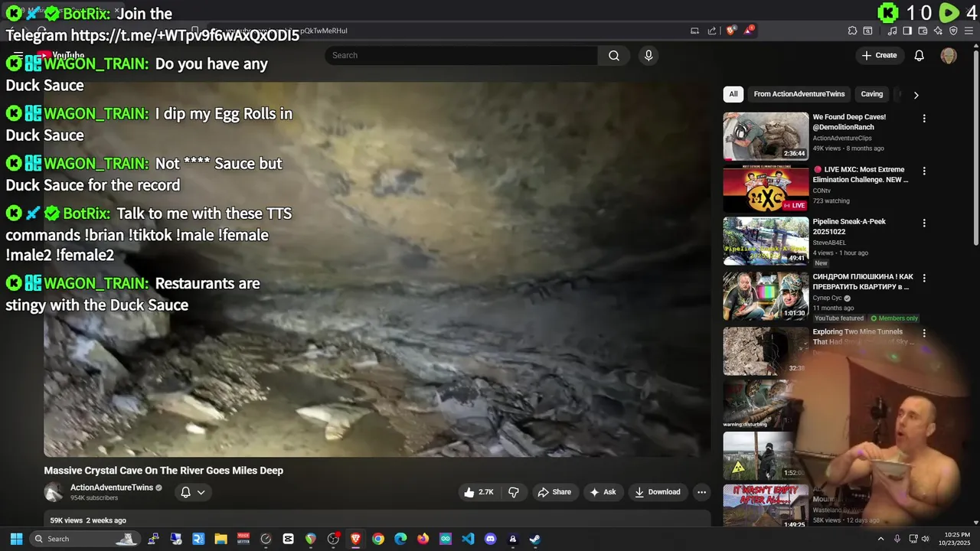Open Microsoft Edge from the taskbar
Image resolution: width=980 pixels, height=551 pixels.
tap(400, 539)
